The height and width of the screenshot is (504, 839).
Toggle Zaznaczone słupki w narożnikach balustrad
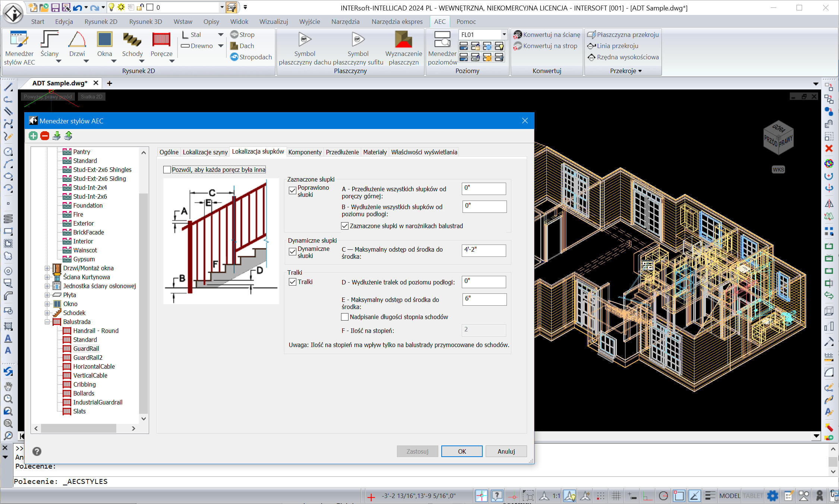(x=345, y=226)
